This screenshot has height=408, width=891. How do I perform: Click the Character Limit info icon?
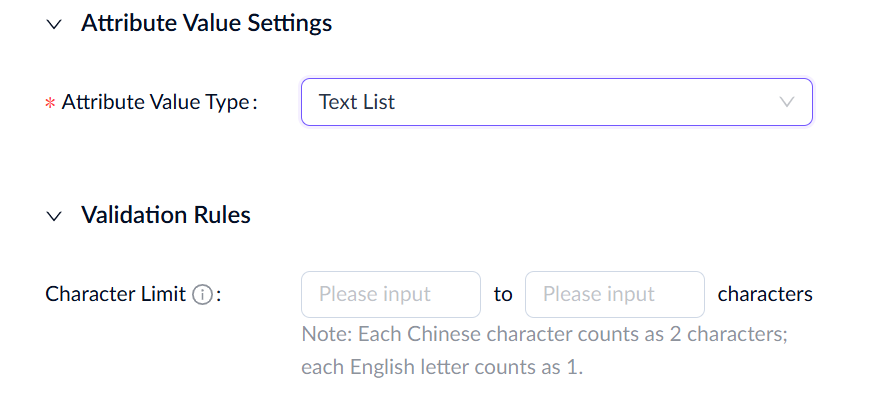point(202,295)
